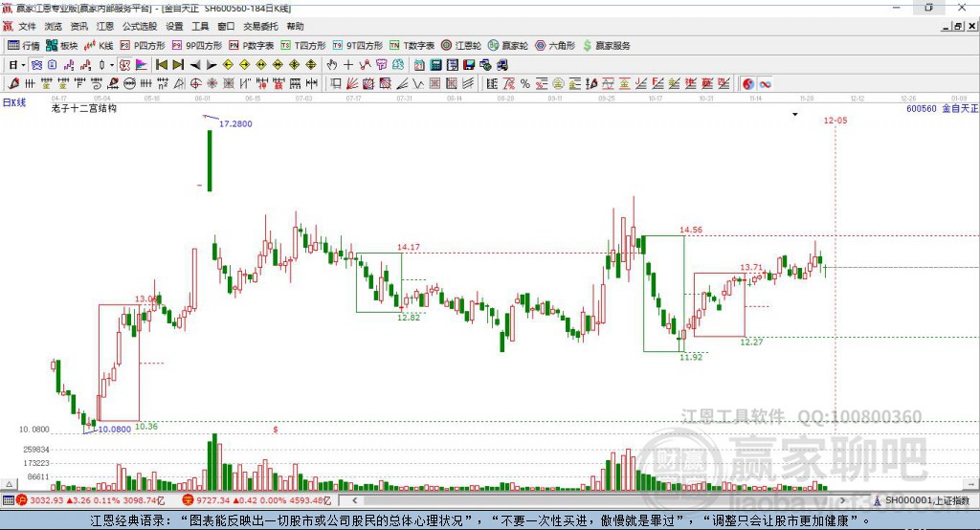Click the 12-05 date marker
The height and width of the screenshot is (530, 980).
835,120
